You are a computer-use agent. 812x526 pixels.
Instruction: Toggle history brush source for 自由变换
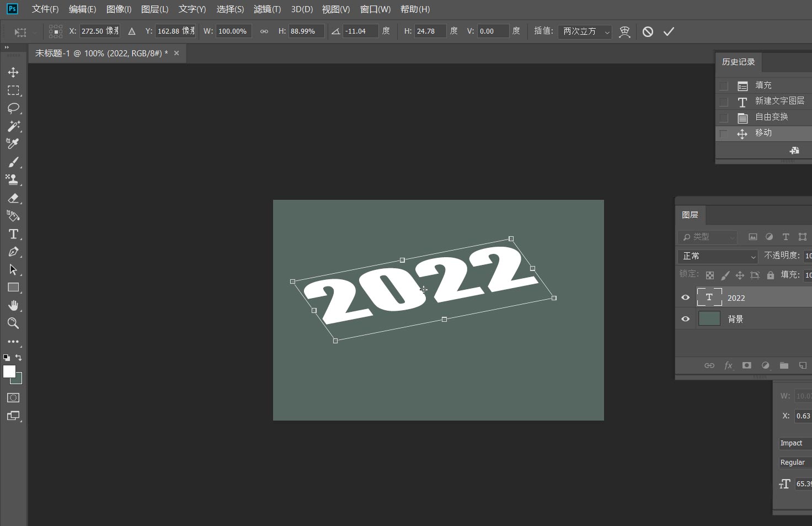pyautogui.click(x=724, y=118)
